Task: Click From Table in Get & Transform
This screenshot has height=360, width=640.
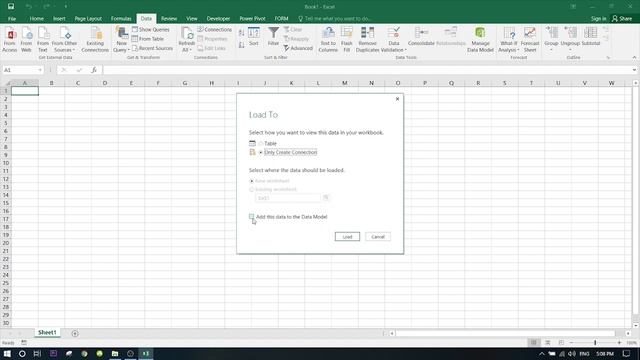Action: point(148,39)
